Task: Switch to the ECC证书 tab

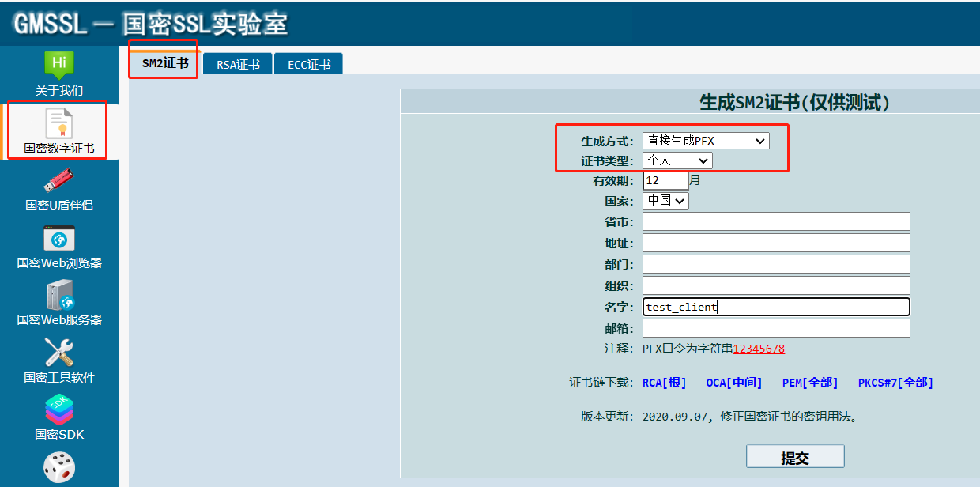Action: (x=307, y=63)
